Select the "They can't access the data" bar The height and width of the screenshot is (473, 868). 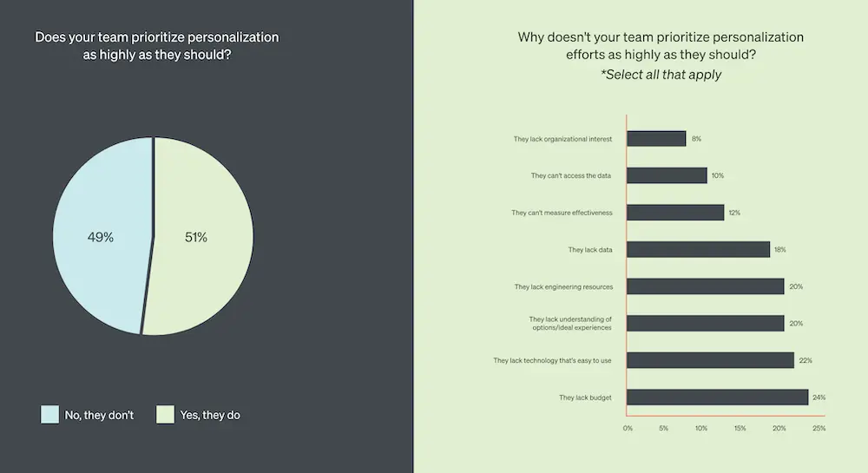[x=667, y=175]
